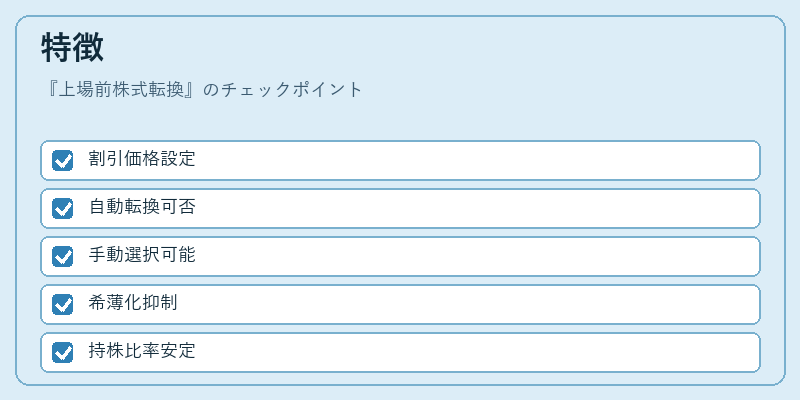Viewport: 800px width, 400px height.
Task: Click the light-blue background outside the card
Action: coord(400,7)
